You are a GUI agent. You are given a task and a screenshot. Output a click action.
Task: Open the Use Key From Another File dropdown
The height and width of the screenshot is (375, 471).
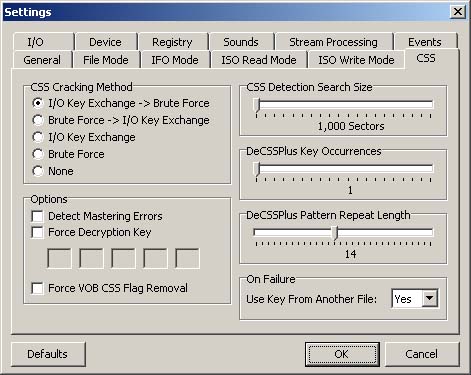coord(430,298)
